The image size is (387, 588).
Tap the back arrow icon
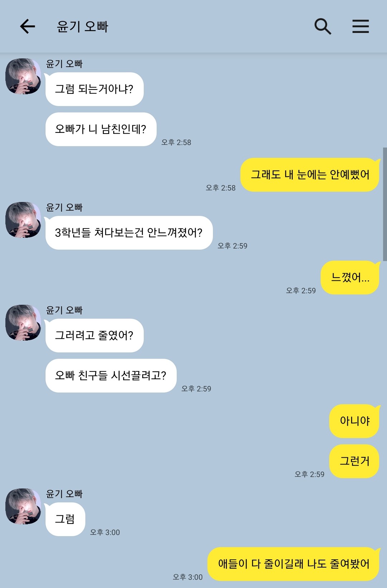(27, 26)
